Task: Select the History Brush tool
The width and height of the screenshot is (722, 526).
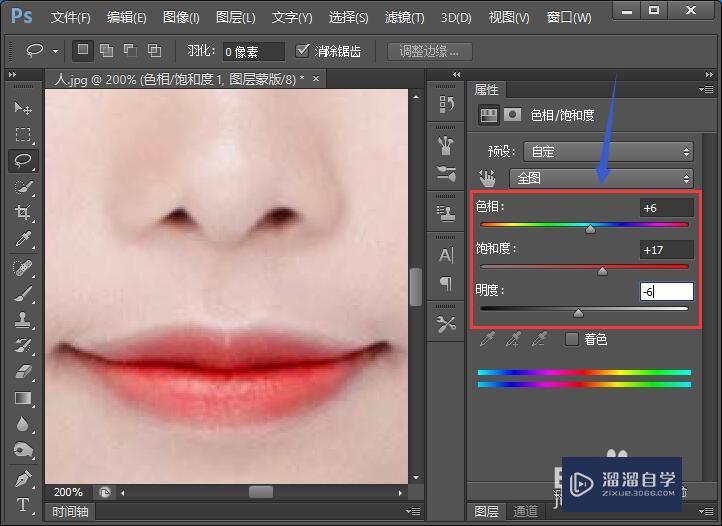Action: click(x=23, y=345)
